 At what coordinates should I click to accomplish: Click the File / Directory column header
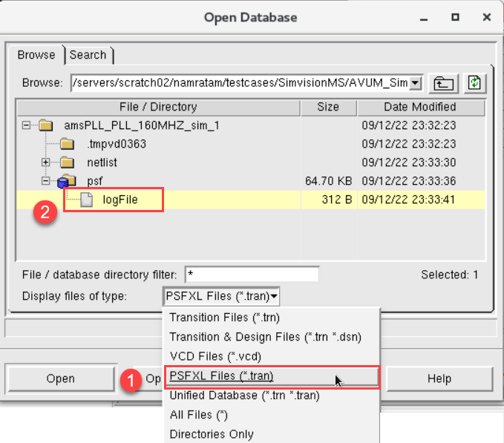click(x=158, y=107)
